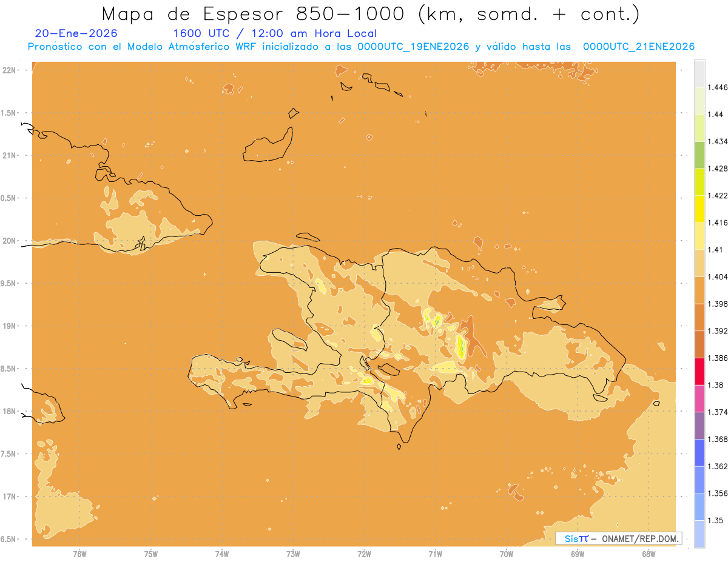Viewport: 728px width, 562px height.
Task: Click the '69W' longitude label
Action: 578,554
